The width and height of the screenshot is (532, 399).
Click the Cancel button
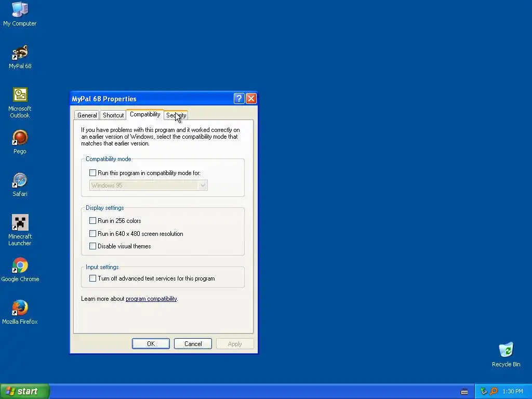coord(193,344)
